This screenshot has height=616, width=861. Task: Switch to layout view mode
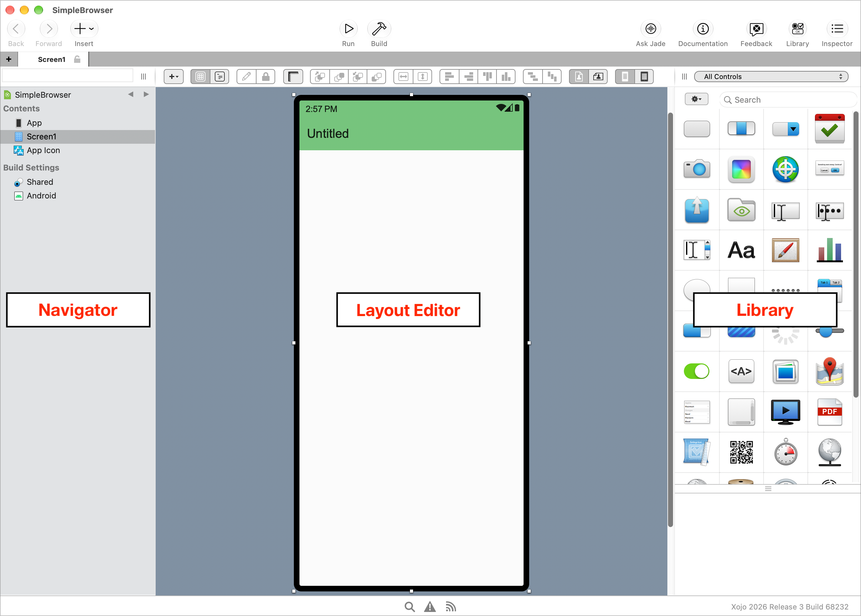[200, 77]
